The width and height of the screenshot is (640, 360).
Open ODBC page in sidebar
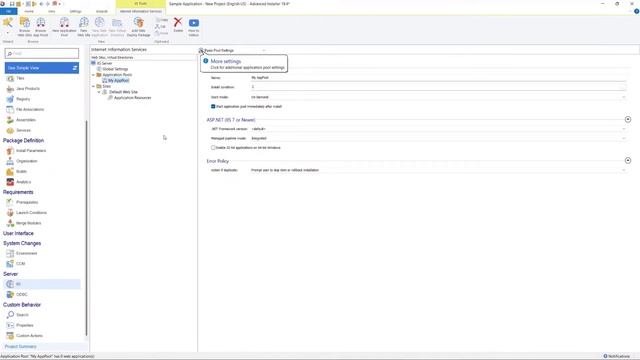pyautogui.click(x=17, y=294)
